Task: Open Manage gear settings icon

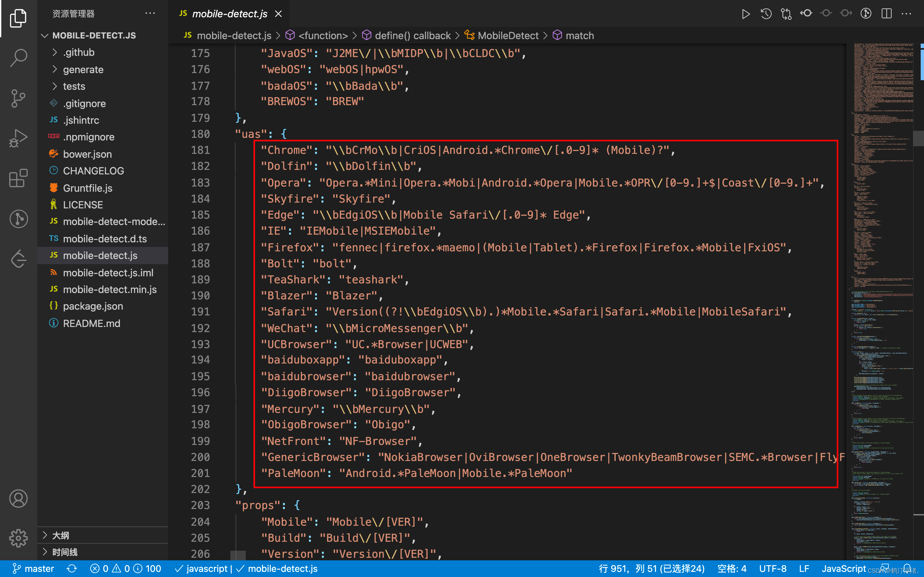Action: (x=18, y=538)
